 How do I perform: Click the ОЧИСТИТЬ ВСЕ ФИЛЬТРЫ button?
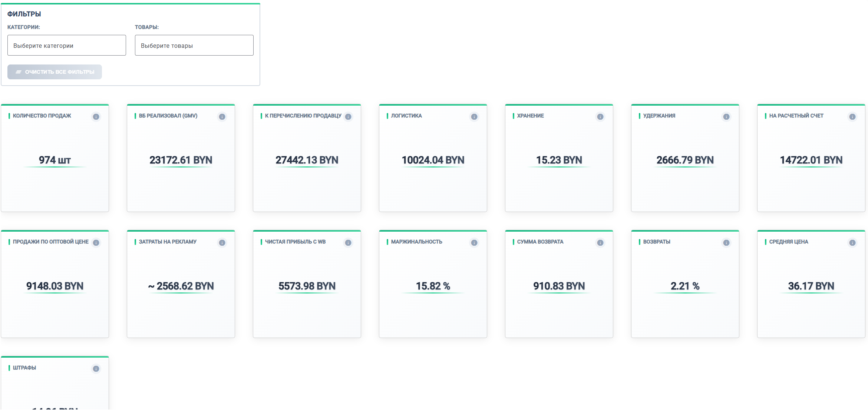pyautogui.click(x=54, y=72)
